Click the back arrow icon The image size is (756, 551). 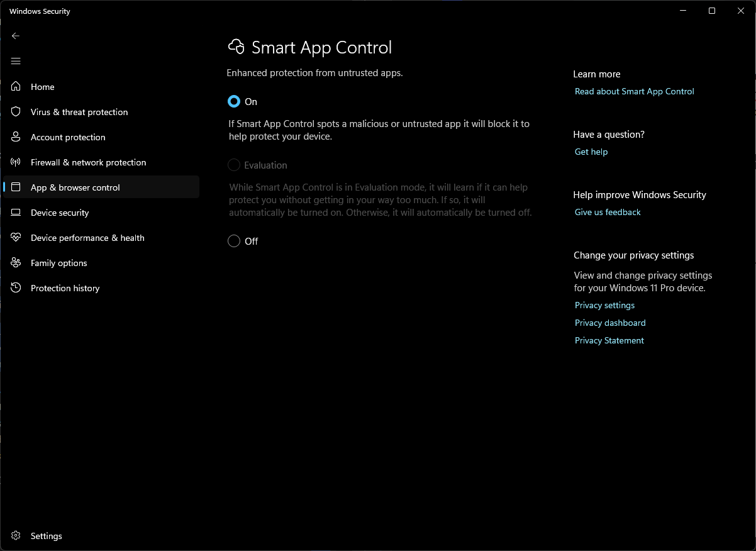pyautogui.click(x=16, y=36)
